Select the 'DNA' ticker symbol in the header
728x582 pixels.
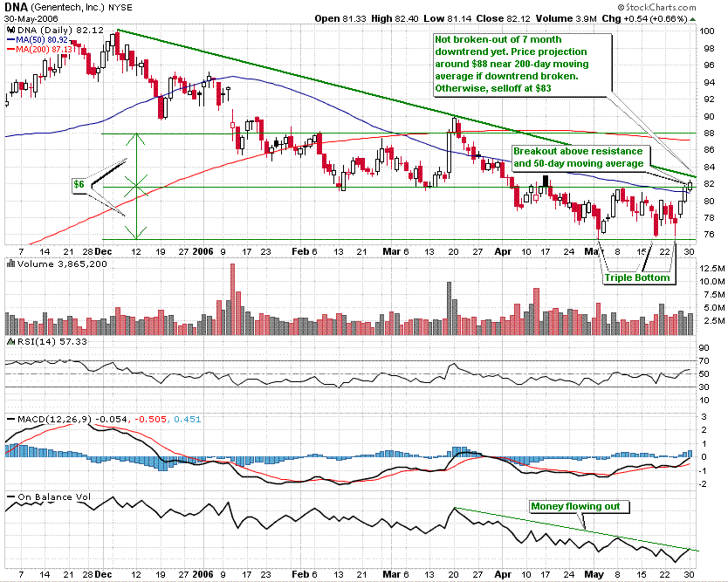[x=17, y=8]
